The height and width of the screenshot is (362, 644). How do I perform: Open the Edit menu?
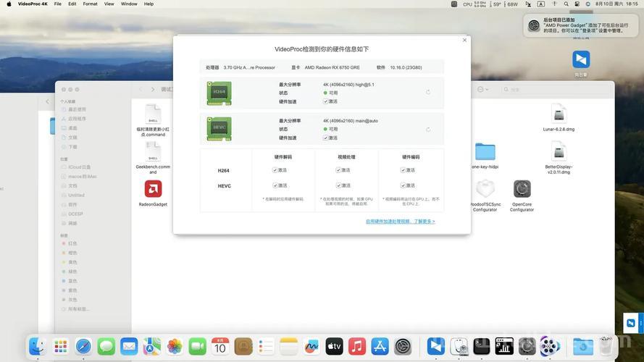(72, 4)
